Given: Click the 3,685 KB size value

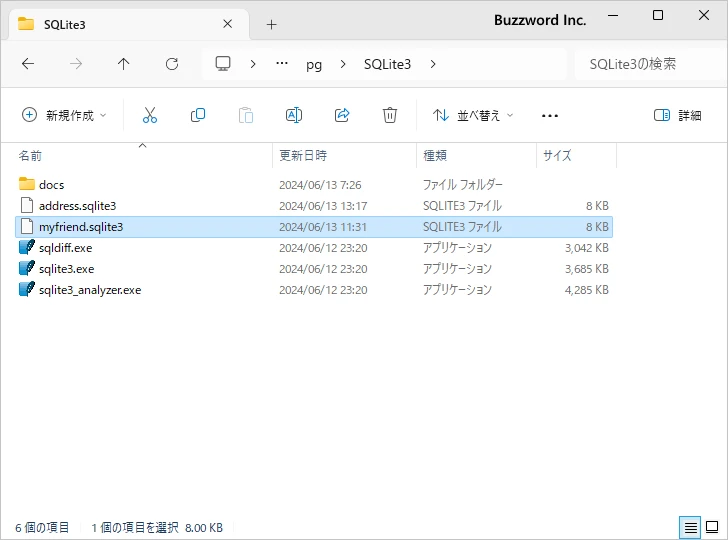Looking at the screenshot, I should pyautogui.click(x=586, y=269).
